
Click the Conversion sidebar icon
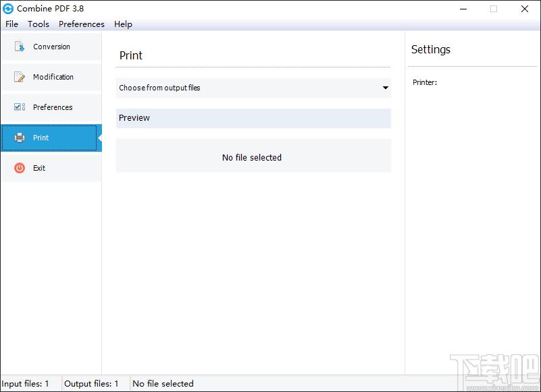[20, 47]
